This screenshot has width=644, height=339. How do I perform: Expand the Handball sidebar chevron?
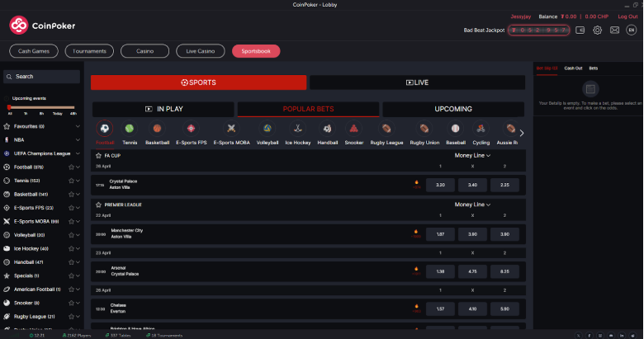pyautogui.click(x=78, y=262)
